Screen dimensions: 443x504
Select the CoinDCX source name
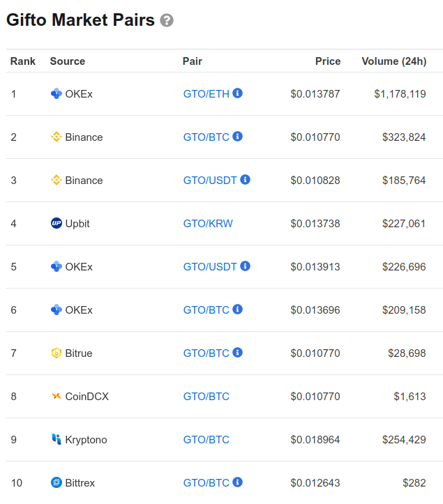tap(87, 397)
